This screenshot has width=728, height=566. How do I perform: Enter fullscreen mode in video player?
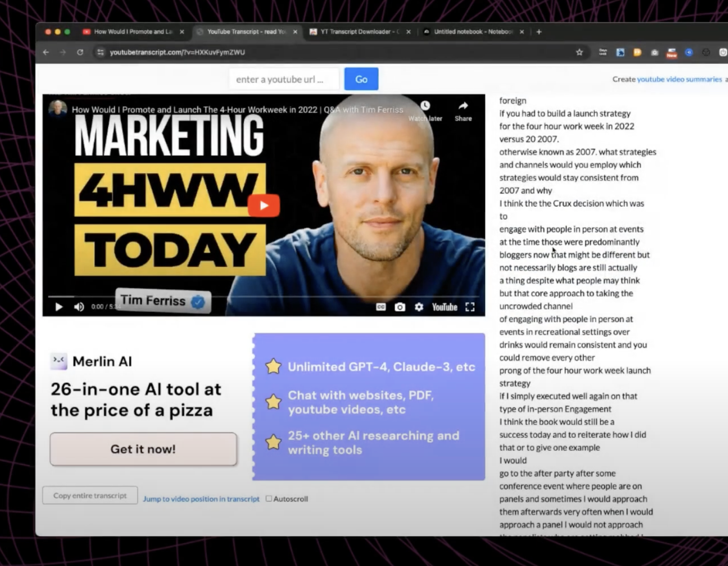pyautogui.click(x=470, y=307)
